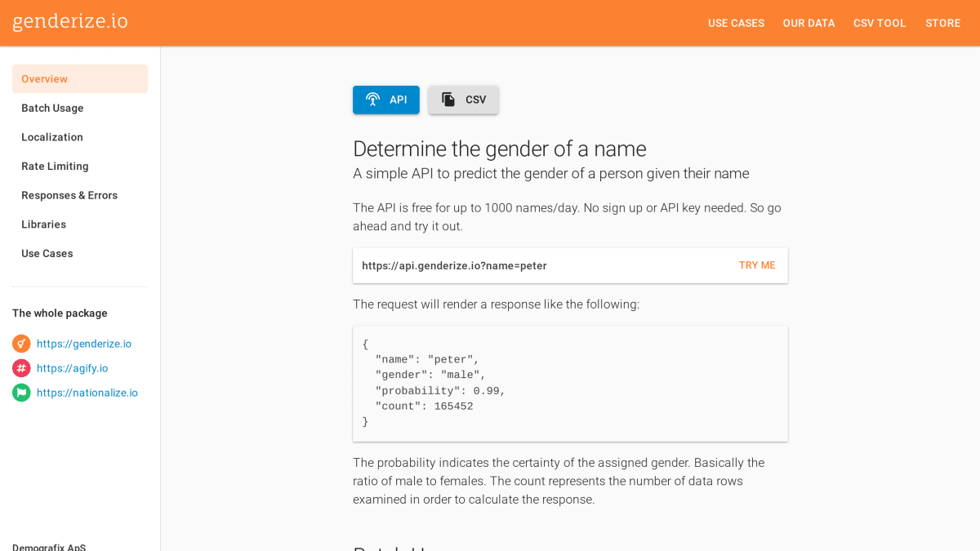This screenshot has width=980, height=551.
Task: Click the red agify hash icon
Action: click(x=21, y=368)
